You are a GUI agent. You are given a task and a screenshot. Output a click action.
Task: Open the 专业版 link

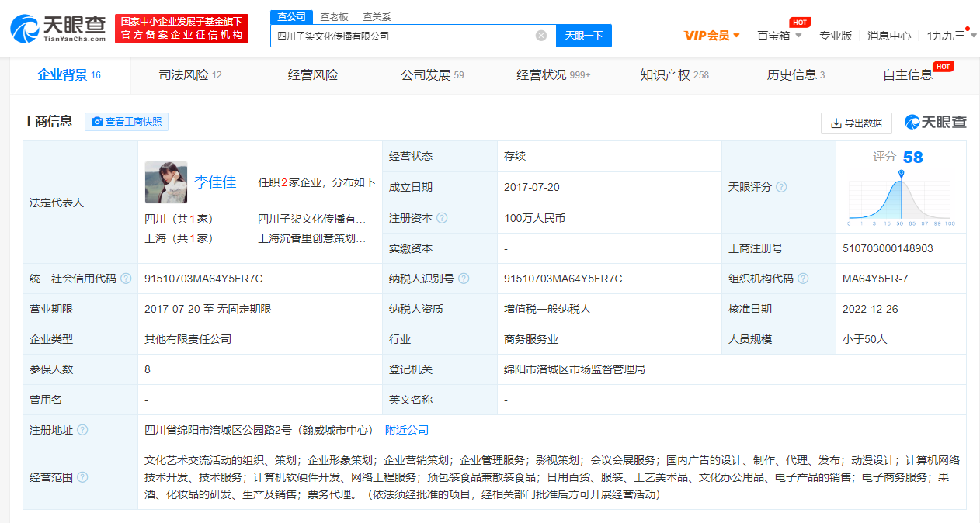[836, 36]
